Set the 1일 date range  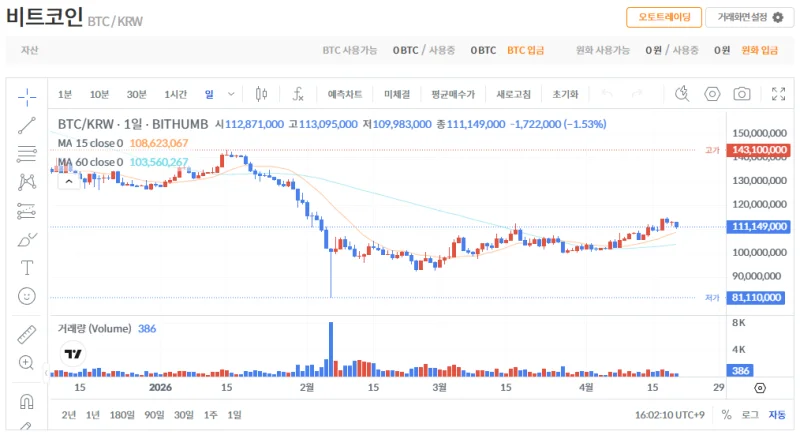(234, 415)
